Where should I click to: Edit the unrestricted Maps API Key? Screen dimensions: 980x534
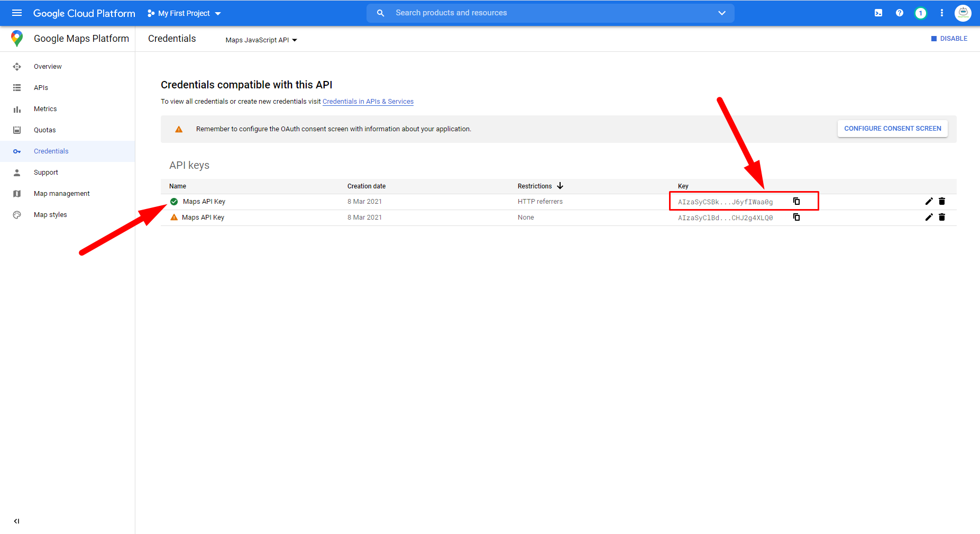(929, 218)
